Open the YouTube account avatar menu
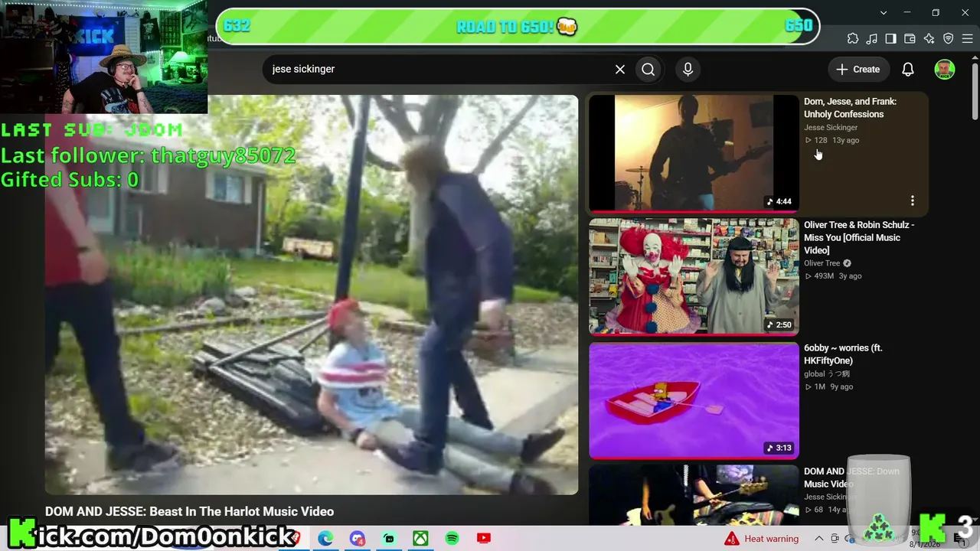980x551 pixels. (x=945, y=69)
